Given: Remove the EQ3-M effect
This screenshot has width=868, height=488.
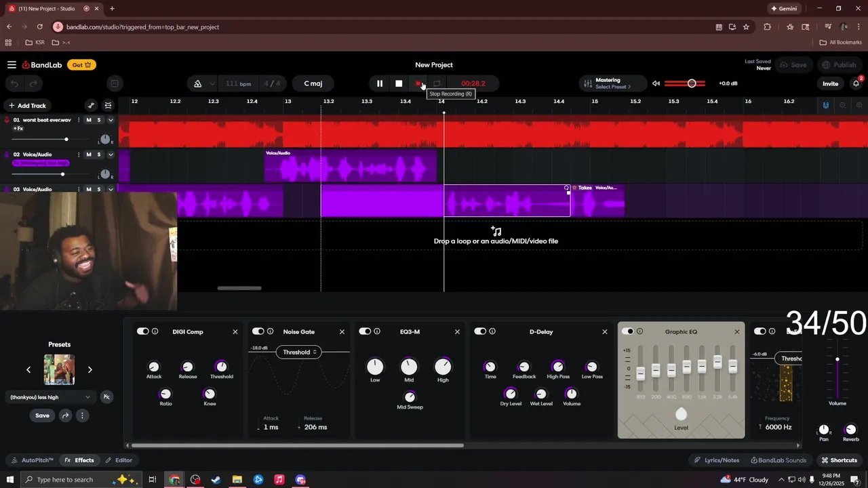Looking at the screenshot, I should click(457, 332).
